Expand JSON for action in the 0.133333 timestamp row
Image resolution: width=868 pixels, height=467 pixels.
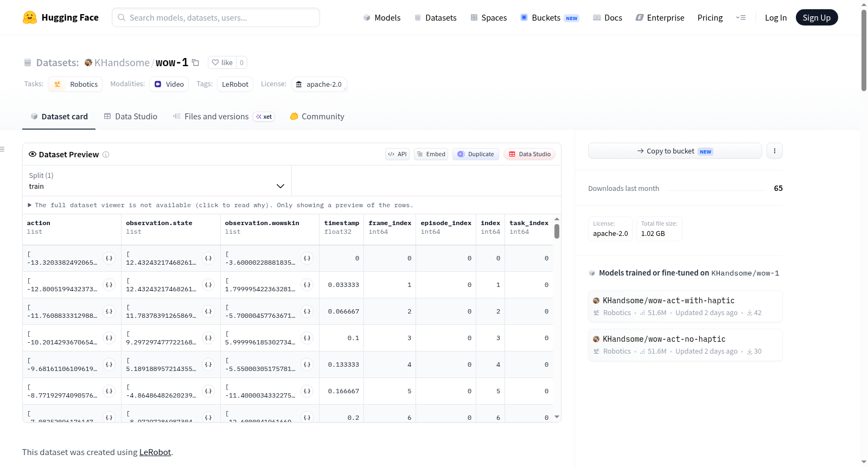(109, 364)
